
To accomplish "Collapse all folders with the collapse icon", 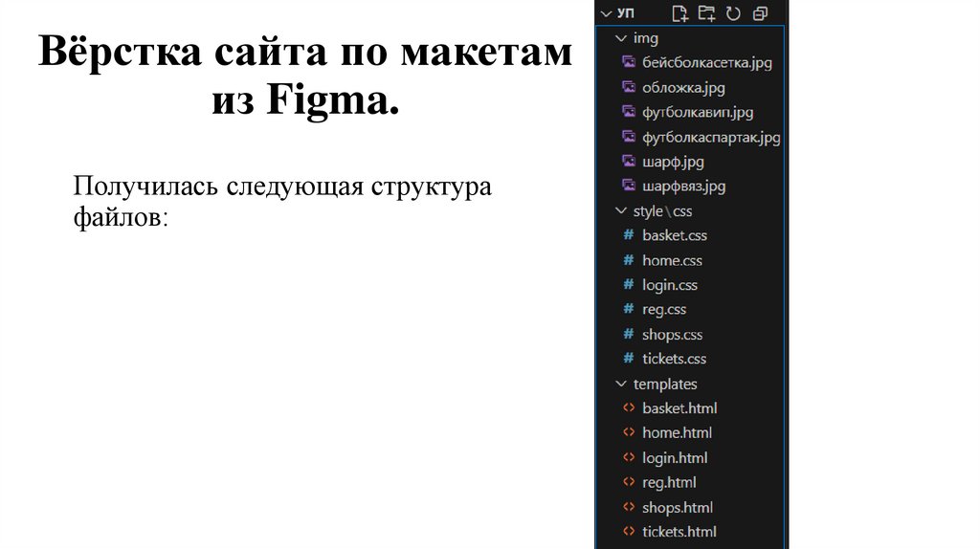I will click(x=760, y=13).
